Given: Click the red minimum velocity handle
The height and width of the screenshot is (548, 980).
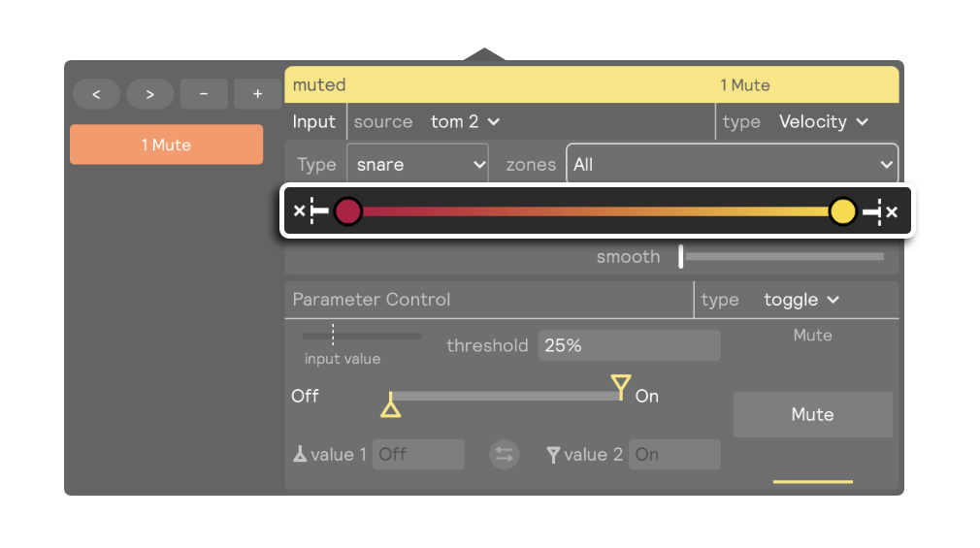Looking at the screenshot, I should click(347, 211).
